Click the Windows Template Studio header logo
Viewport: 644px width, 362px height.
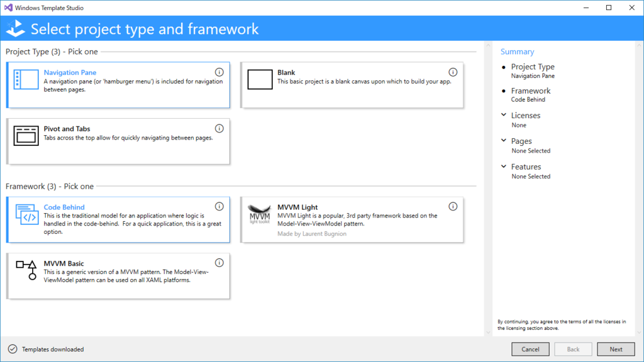tap(16, 28)
